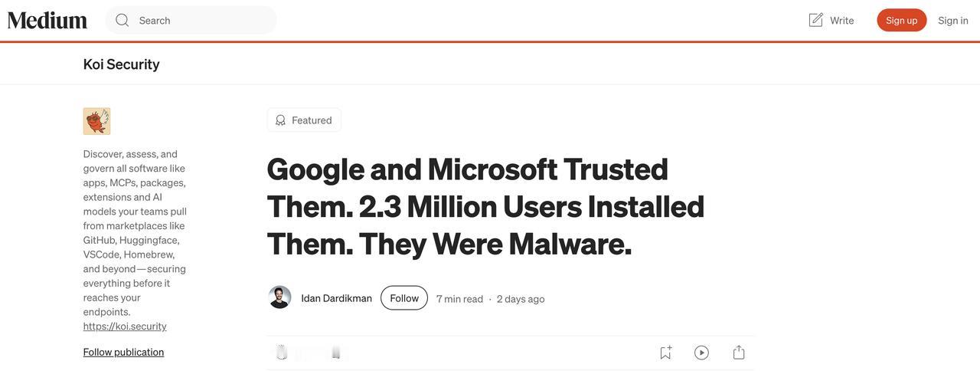Open the Koi Security publication title
The height and width of the screenshot is (371, 980).
click(x=122, y=64)
